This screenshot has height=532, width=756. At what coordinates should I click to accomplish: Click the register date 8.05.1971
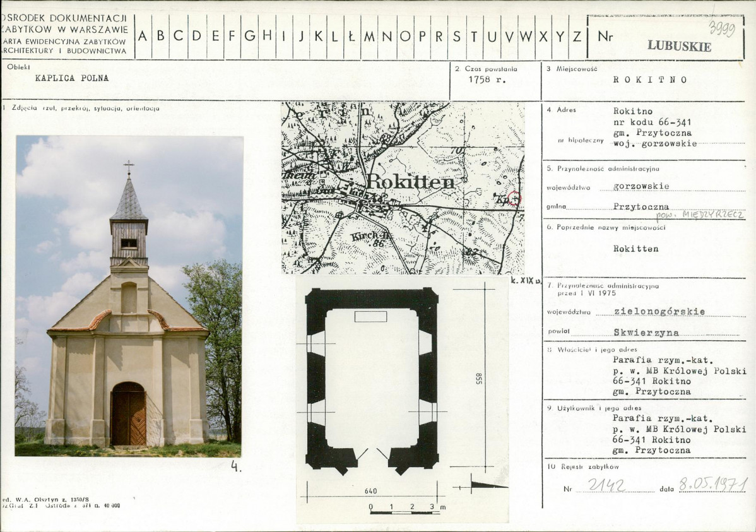pos(713,484)
